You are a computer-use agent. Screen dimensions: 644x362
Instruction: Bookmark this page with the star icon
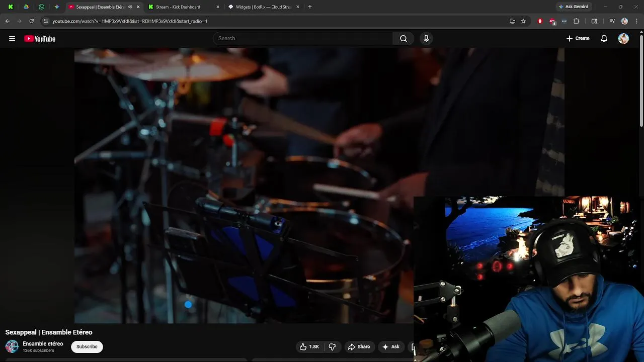coord(523,21)
